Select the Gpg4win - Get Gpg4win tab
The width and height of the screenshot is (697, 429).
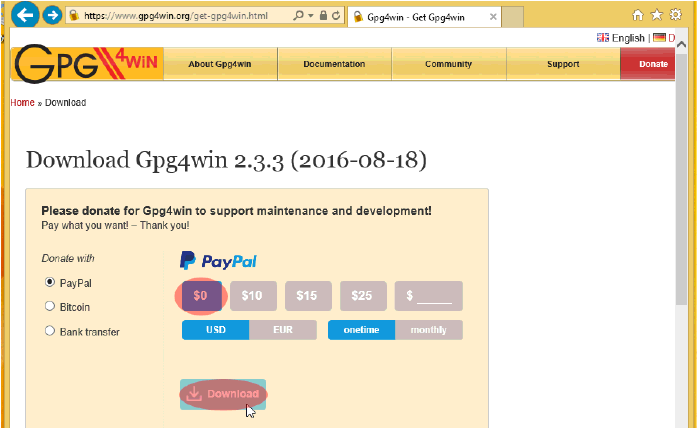(425, 17)
